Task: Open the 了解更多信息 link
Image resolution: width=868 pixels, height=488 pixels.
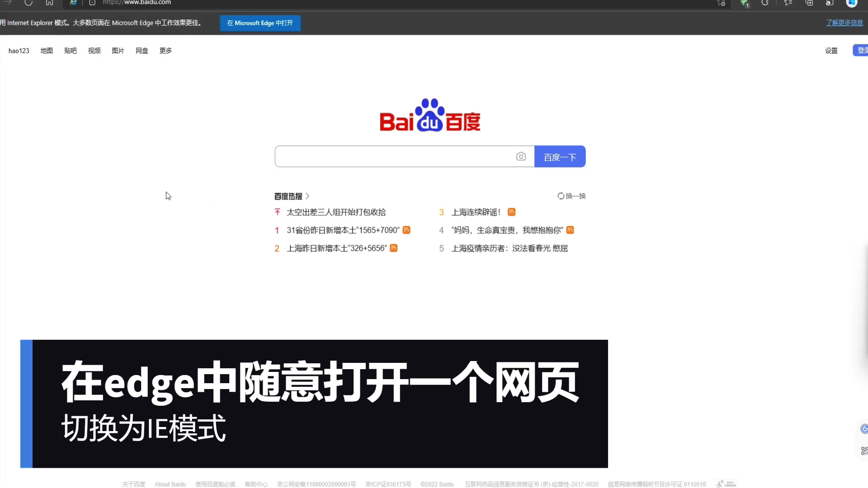Action: click(x=844, y=23)
